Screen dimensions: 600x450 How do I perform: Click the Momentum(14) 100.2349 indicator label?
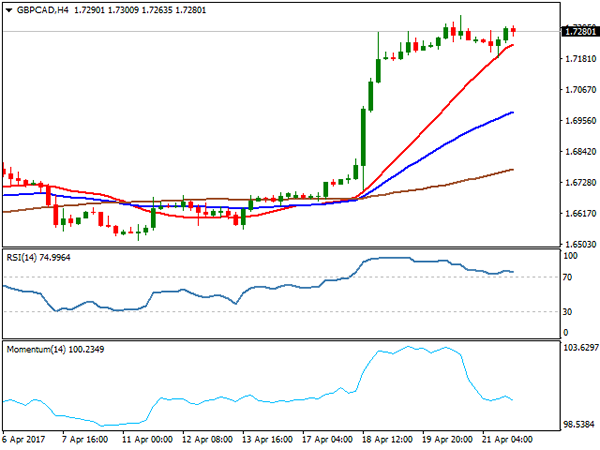point(55,349)
